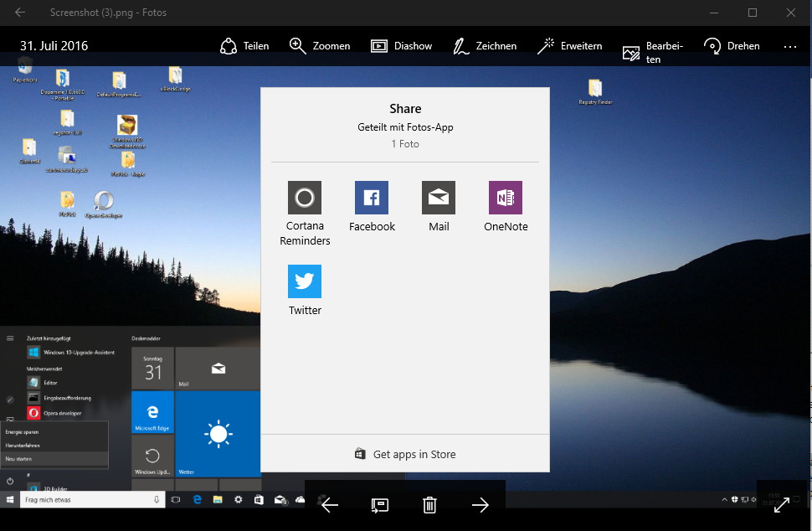The image size is (812, 531).
Task: Click the Get apps in Store link
Action: click(x=405, y=455)
